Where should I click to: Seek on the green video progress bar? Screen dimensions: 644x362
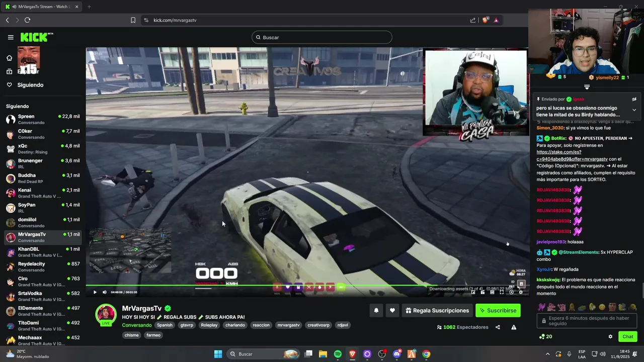click(307, 285)
